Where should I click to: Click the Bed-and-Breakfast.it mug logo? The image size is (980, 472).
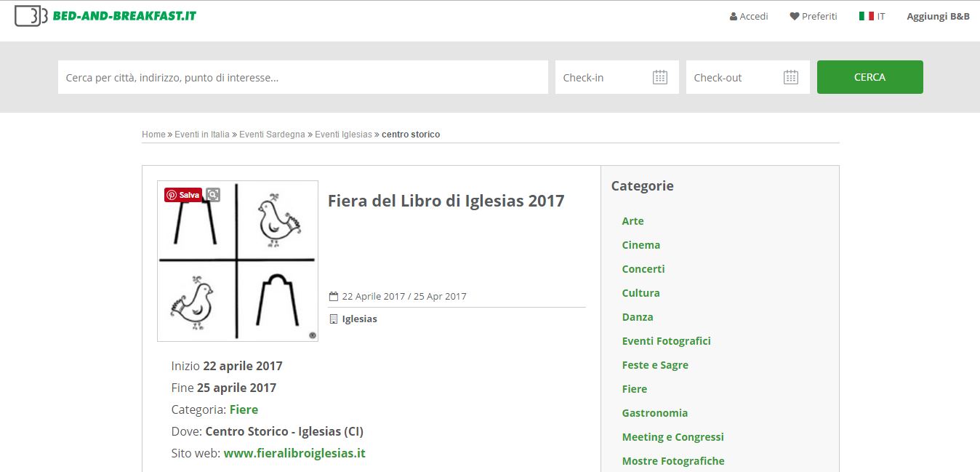click(31, 16)
